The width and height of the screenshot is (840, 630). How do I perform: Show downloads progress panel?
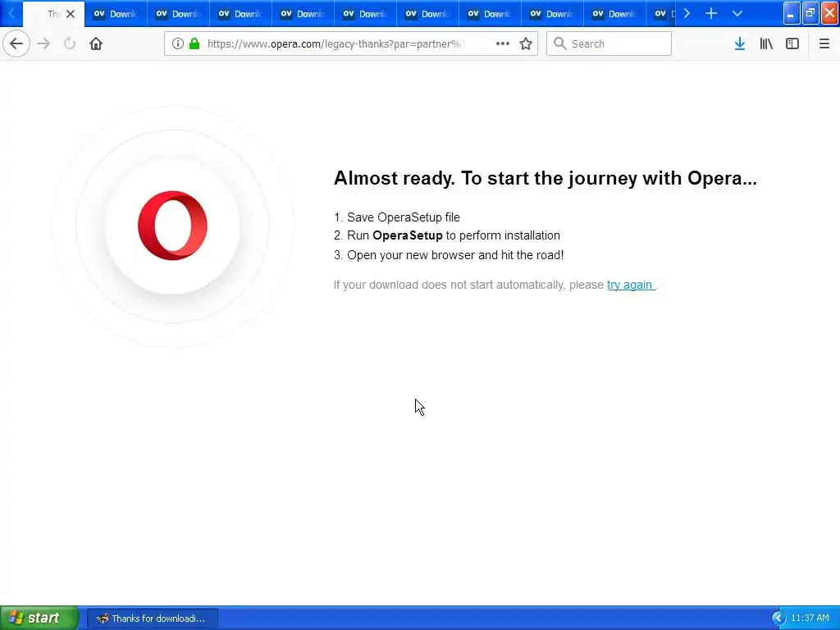(740, 43)
